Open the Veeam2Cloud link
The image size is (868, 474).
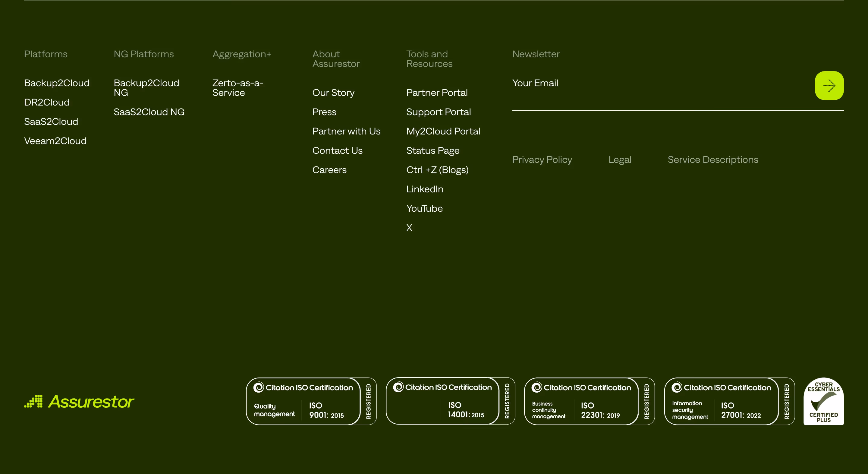[55, 141]
